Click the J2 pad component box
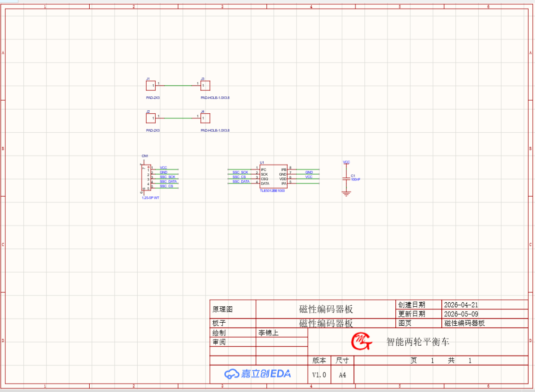535x392 pixels. click(x=151, y=118)
